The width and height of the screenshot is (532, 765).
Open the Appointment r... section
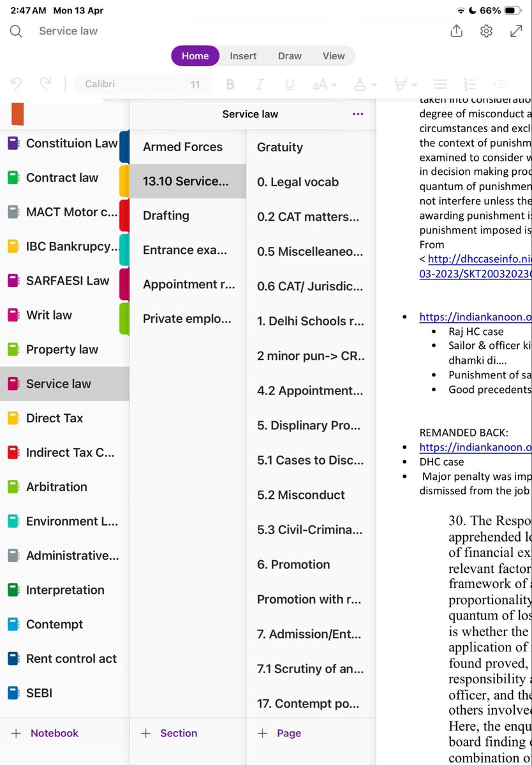click(x=188, y=285)
